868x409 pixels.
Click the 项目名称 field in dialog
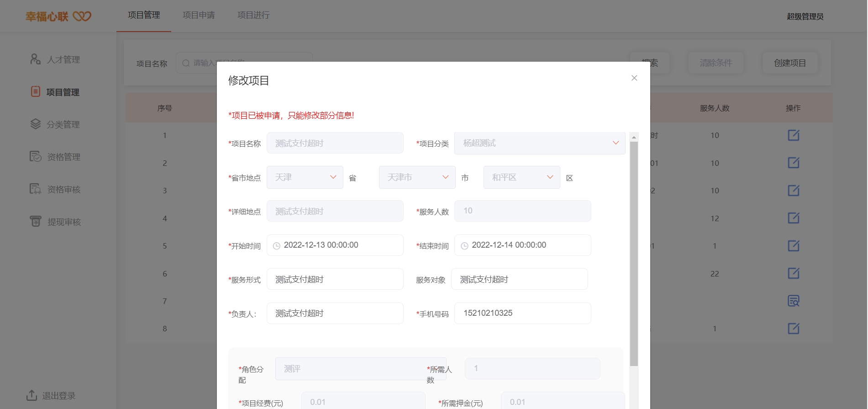335,143
